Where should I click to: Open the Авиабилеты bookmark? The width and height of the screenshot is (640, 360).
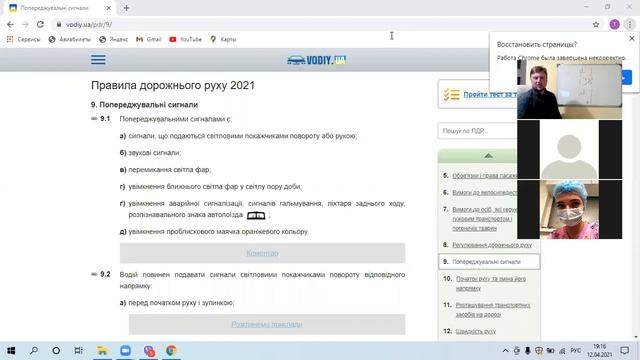point(69,39)
